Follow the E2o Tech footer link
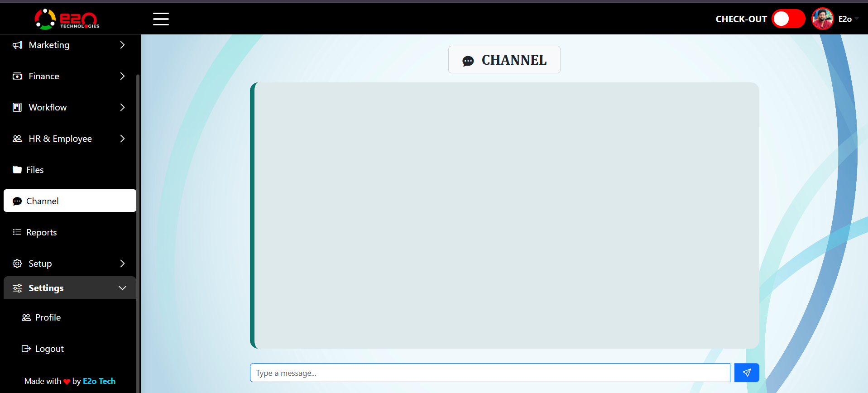Screen dimensions: 868x393 pos(99,381)
